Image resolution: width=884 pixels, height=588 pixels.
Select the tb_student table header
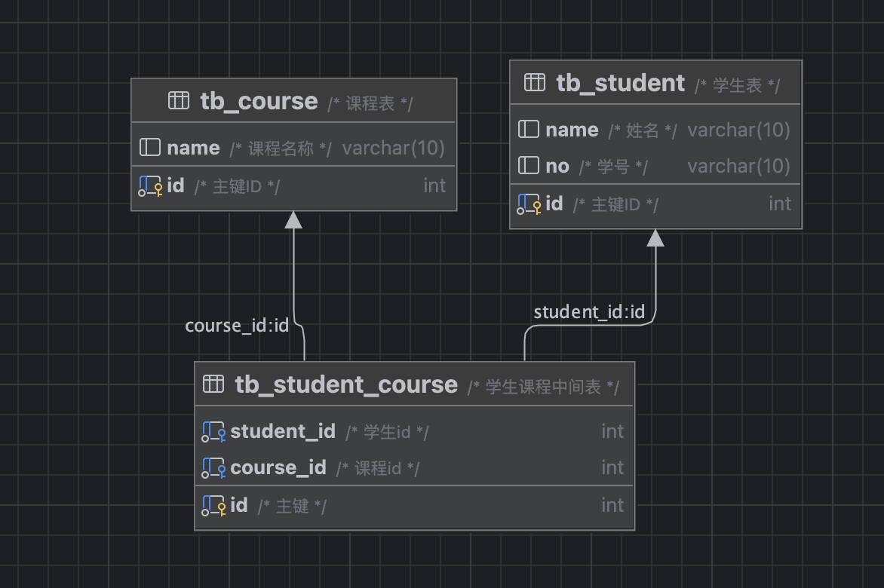[x=620, y=83]
